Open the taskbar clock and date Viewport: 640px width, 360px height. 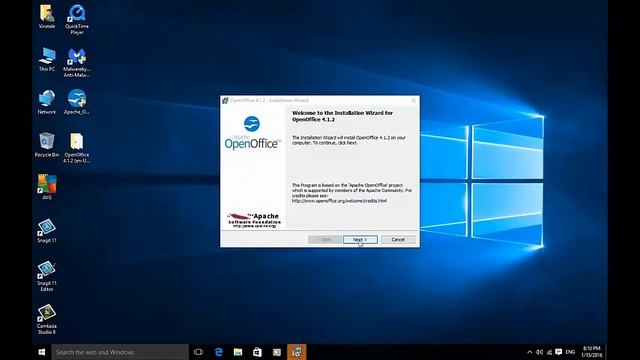591,352
